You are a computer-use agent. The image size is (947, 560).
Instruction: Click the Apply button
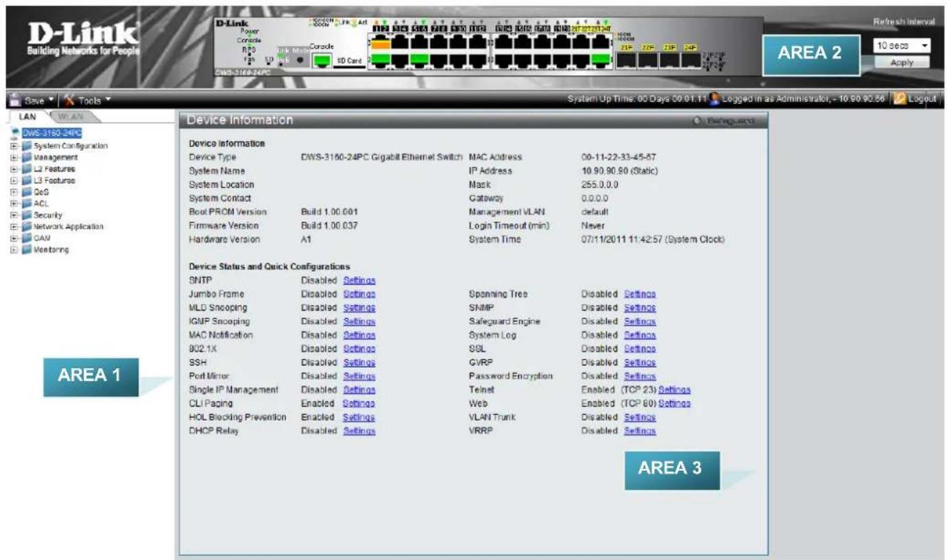(901, 62)
